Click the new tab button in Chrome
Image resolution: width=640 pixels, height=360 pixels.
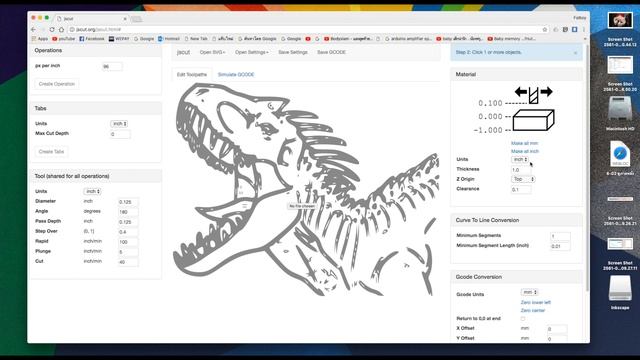(x=137, y=19)
